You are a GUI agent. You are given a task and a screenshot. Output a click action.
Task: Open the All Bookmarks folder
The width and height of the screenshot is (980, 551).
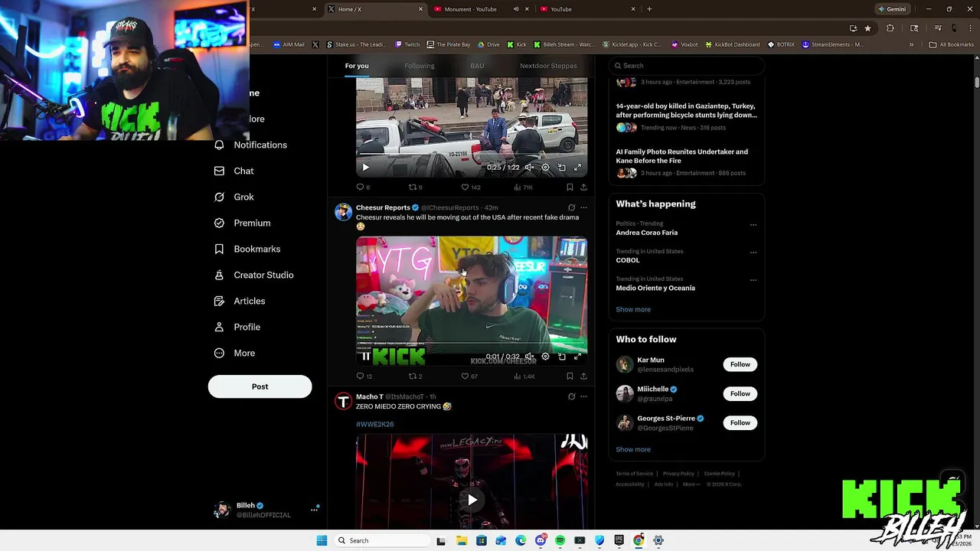coord(951,44)
